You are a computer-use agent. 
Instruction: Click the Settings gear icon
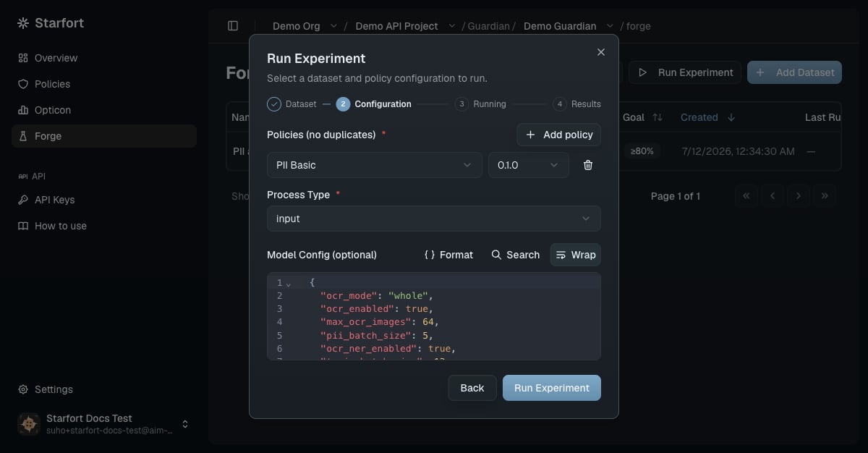click(x=23, y=389)
